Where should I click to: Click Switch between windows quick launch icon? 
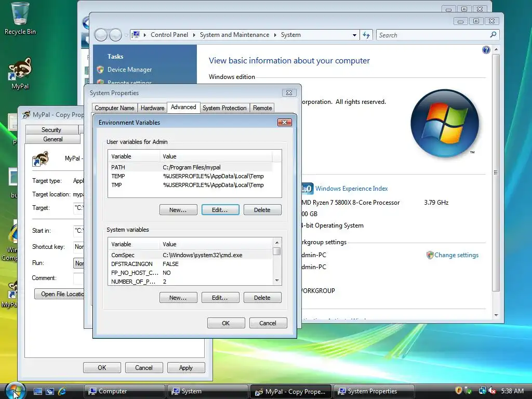pyautogui.click(x=50, y=391)
